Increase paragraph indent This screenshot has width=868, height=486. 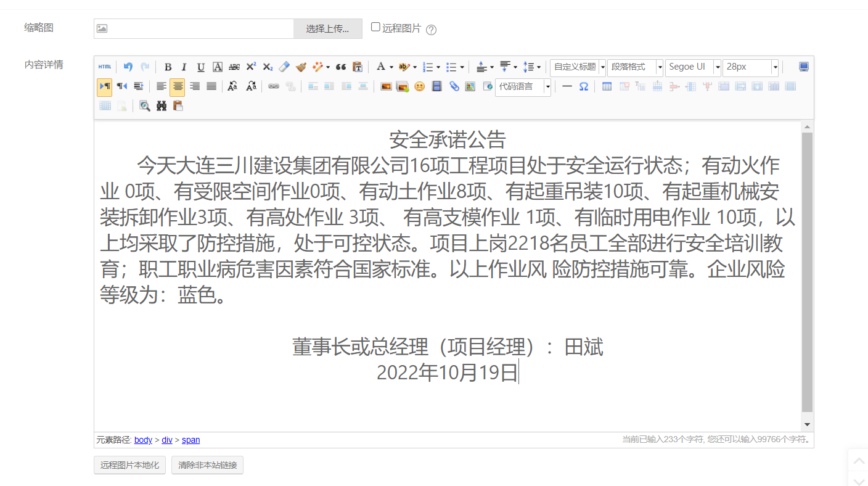coord(139,86)
